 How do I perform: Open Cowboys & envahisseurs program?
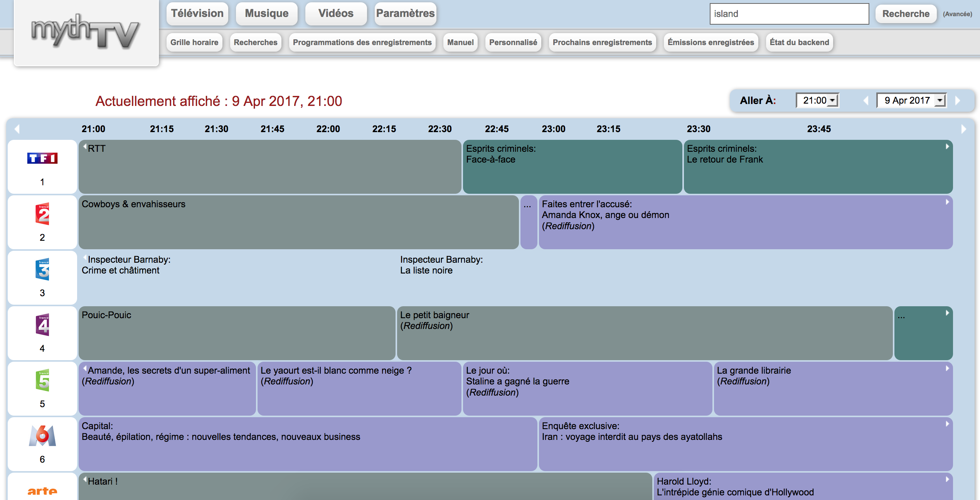click(x=299, y=222)
